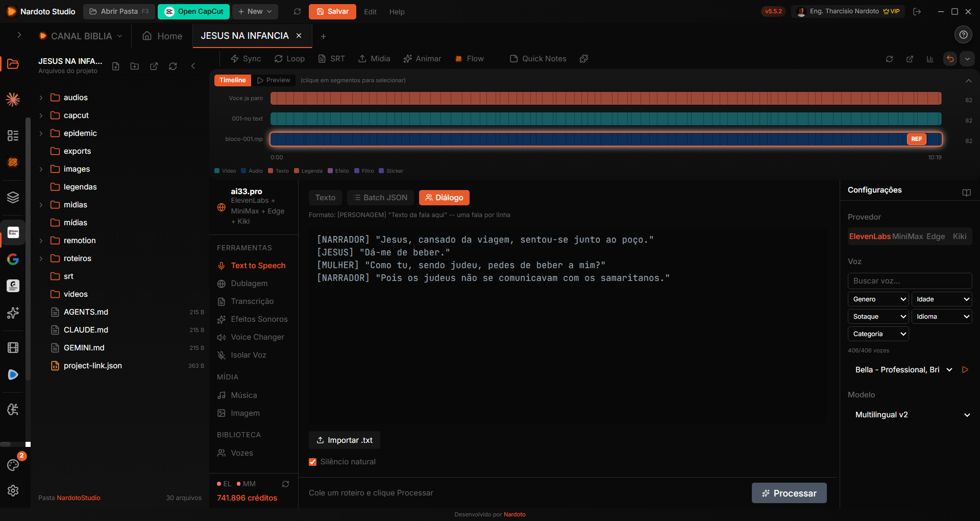Switch to the Batch JSON tab
The height and width of the screenshot is (521, 980).
380,197
